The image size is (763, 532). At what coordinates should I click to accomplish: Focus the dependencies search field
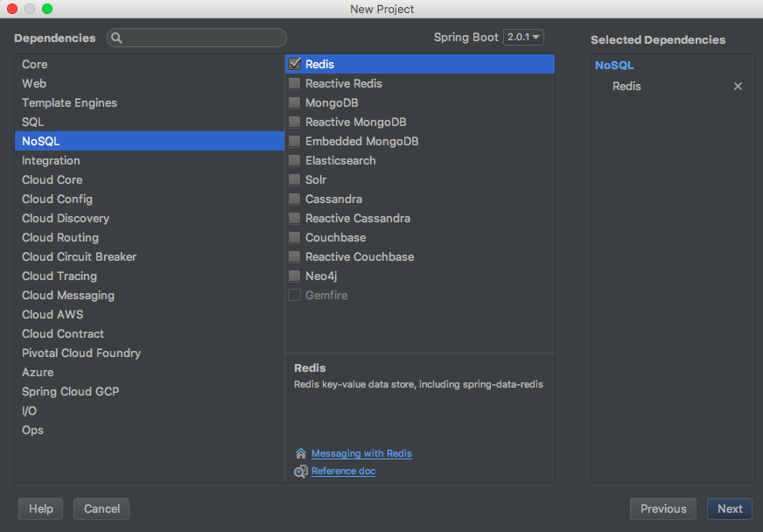click(x=197, y=38)
